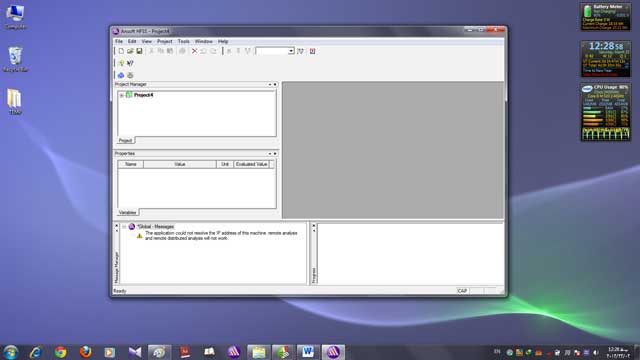Click the red X delete icon

[194, 51]
